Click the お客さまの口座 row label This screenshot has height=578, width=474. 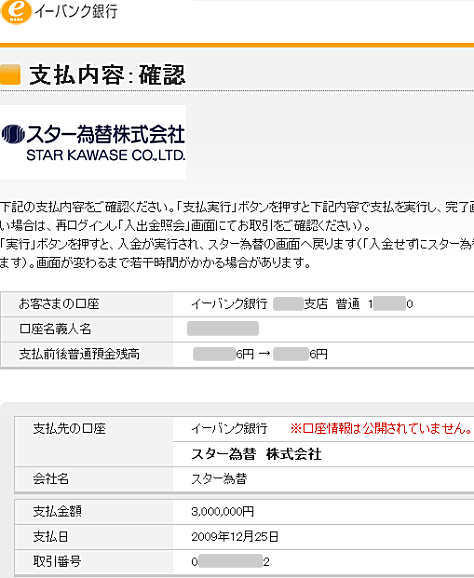[x=59, y=304]
